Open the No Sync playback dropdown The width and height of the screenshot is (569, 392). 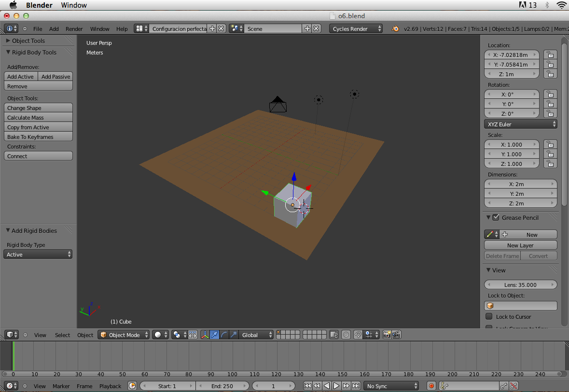click(391, 386)
